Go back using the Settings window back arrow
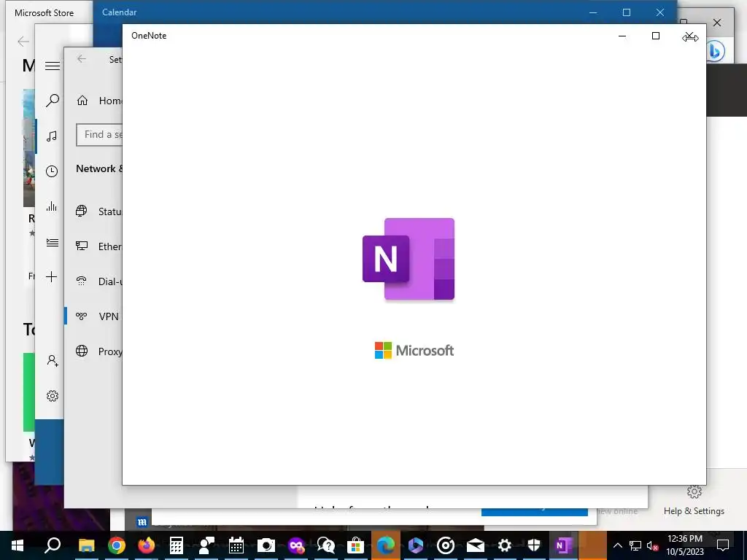Image resolution: width=747 pixels, height=560 pixels. [82, 58]
